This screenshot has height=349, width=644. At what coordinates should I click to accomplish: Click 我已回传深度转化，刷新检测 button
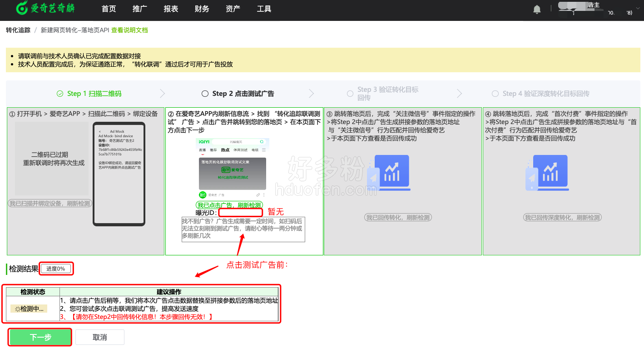tap(563, 218)
